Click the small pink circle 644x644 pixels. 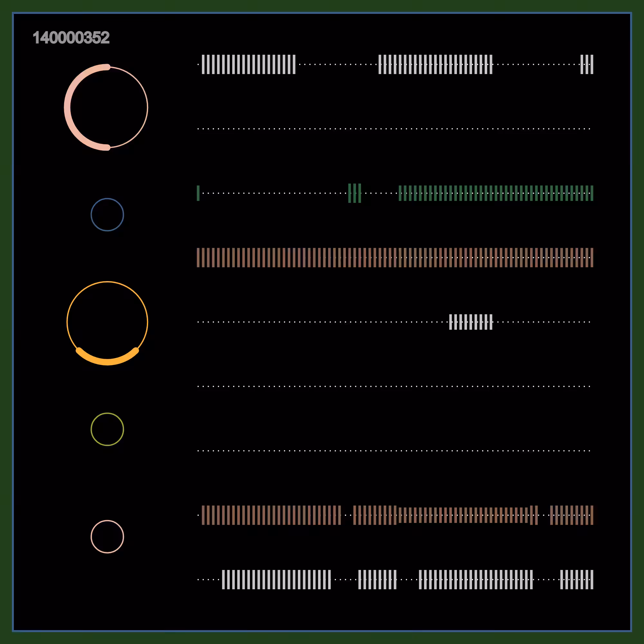107,537
